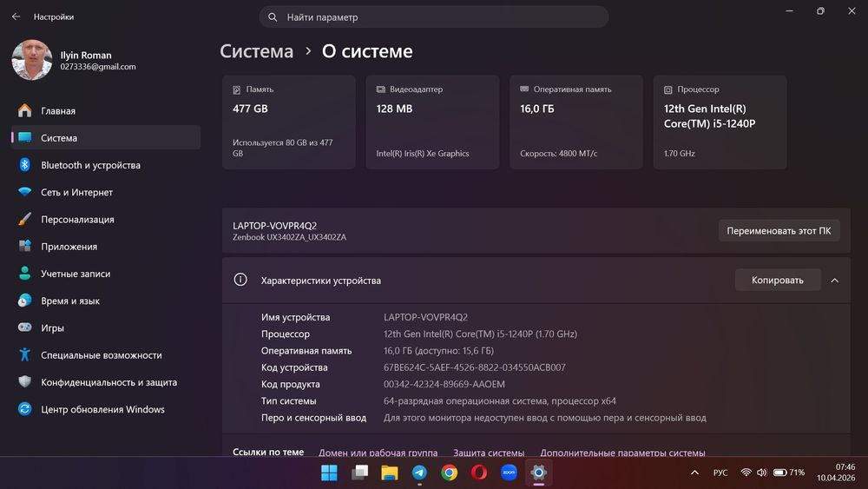Screen dimensions: 868x489
Task: Open the Ilyin Roman profile avatar
Action: (x=31, y=60)
